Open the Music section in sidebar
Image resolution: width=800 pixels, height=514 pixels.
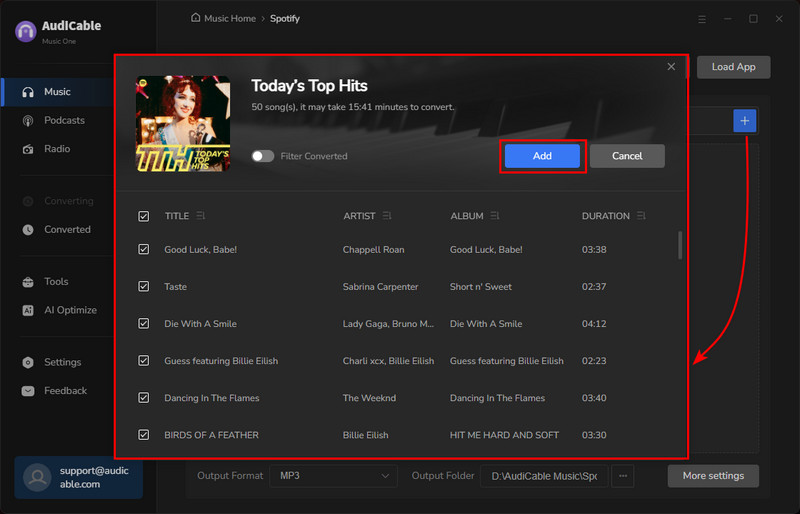[57, 92]
